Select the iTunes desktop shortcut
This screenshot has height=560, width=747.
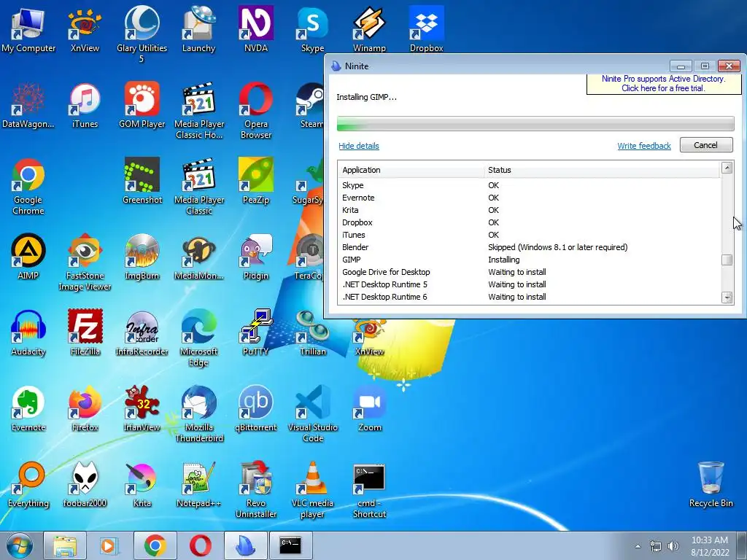(x=85, y=105)
